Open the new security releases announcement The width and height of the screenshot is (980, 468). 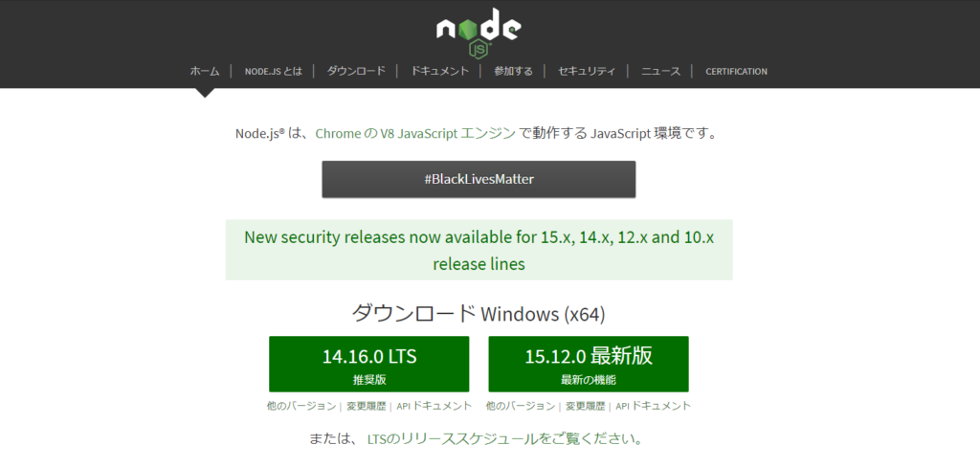(x=479, y=250)
